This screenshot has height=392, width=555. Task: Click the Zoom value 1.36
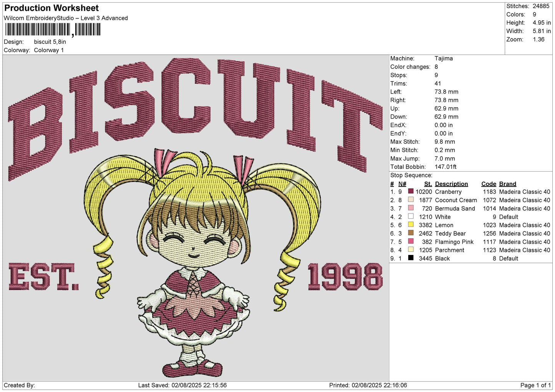pyautogui.click(x=538, y=40)
